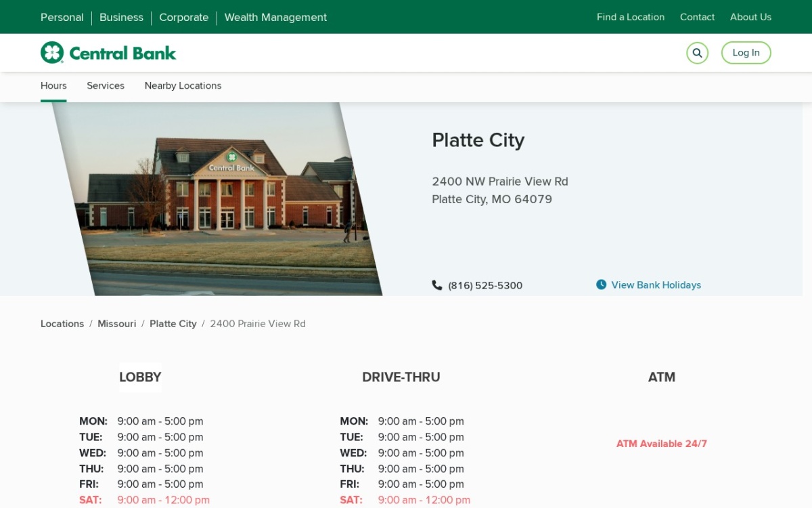
Task: Click the clock icon beside View Bank Holidays
Action: (601, 284)
